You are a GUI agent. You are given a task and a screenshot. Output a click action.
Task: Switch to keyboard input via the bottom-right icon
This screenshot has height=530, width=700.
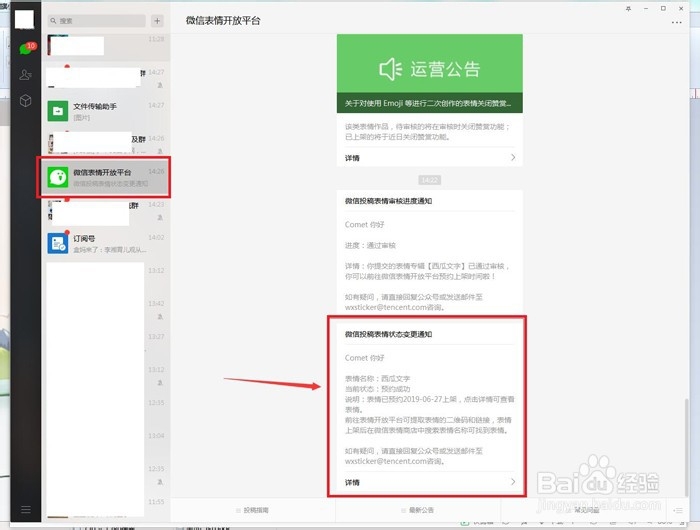(678, 510)
